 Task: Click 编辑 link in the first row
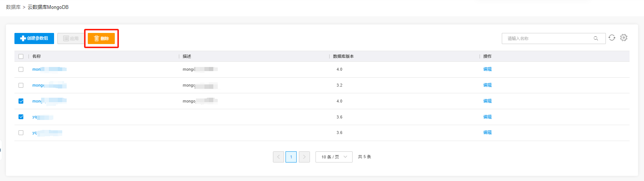click(487, 69)
